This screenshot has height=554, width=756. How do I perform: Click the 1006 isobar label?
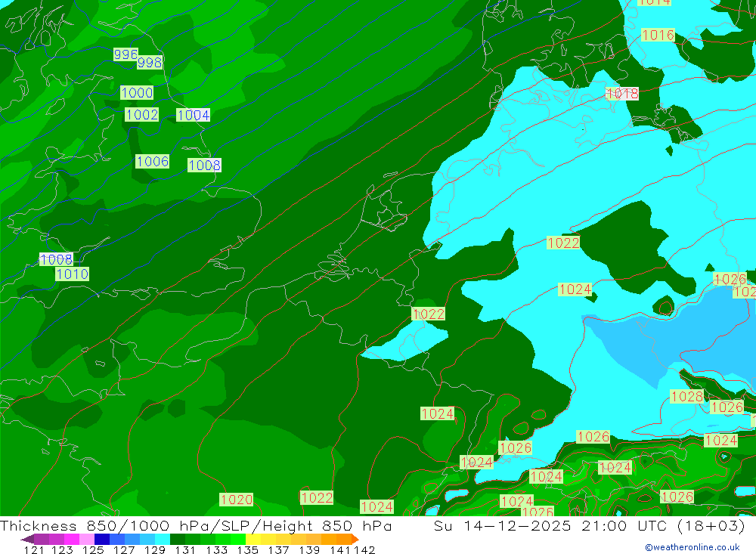(x=153, y=162)
